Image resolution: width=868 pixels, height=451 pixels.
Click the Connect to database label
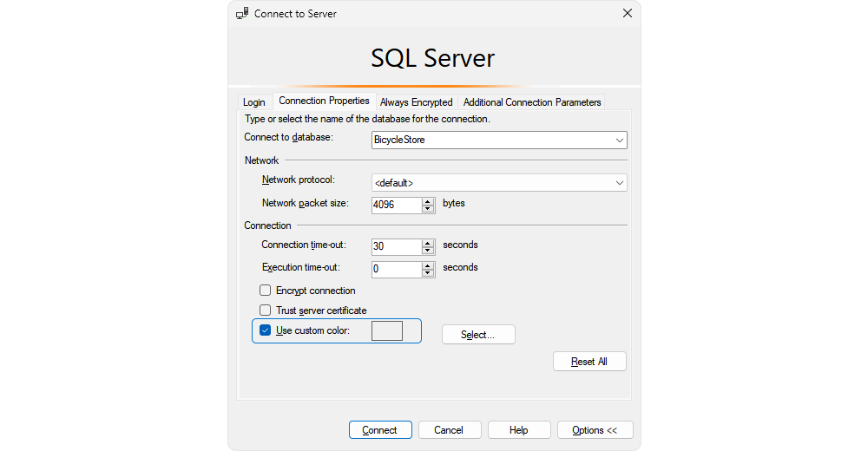tap(288, 137)
